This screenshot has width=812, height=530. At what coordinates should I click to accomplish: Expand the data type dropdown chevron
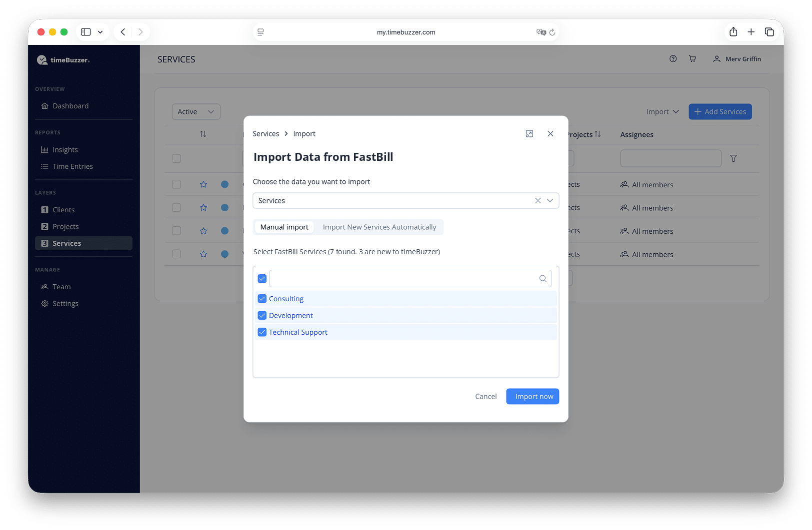(550, 201)
